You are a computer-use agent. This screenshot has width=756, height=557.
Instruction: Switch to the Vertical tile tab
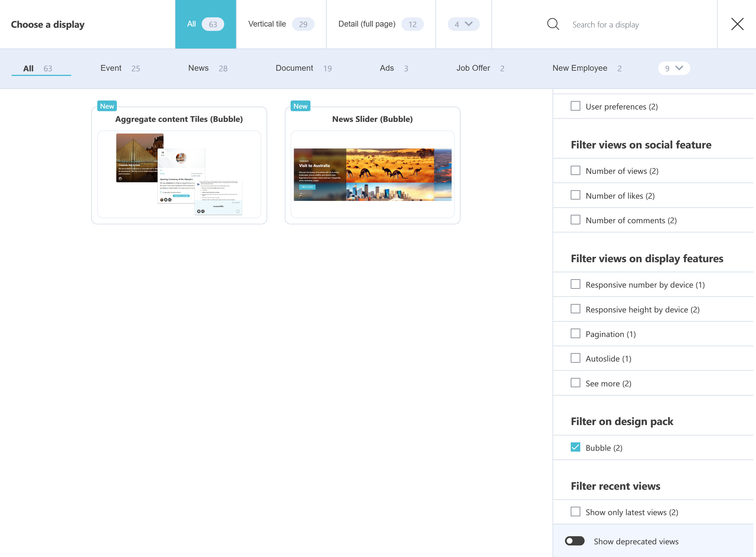281,24
